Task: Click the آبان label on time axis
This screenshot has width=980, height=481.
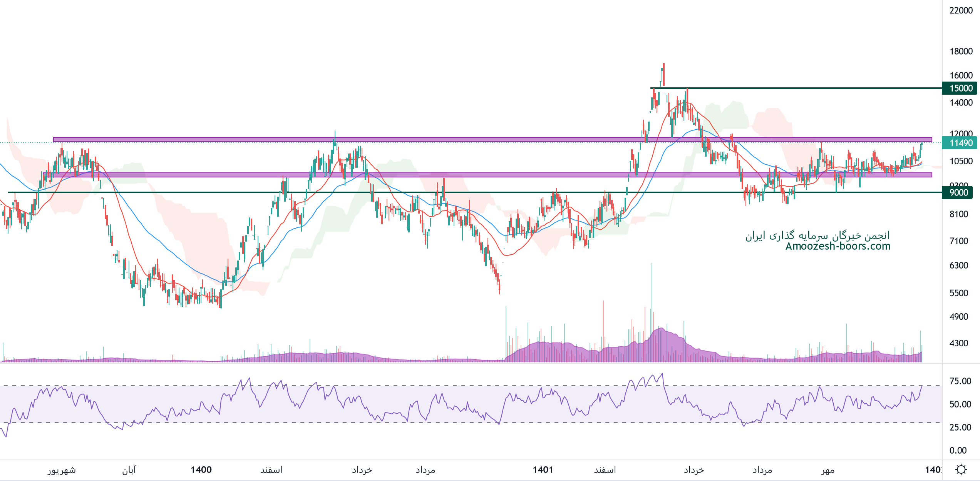Action: pos(129,470)
